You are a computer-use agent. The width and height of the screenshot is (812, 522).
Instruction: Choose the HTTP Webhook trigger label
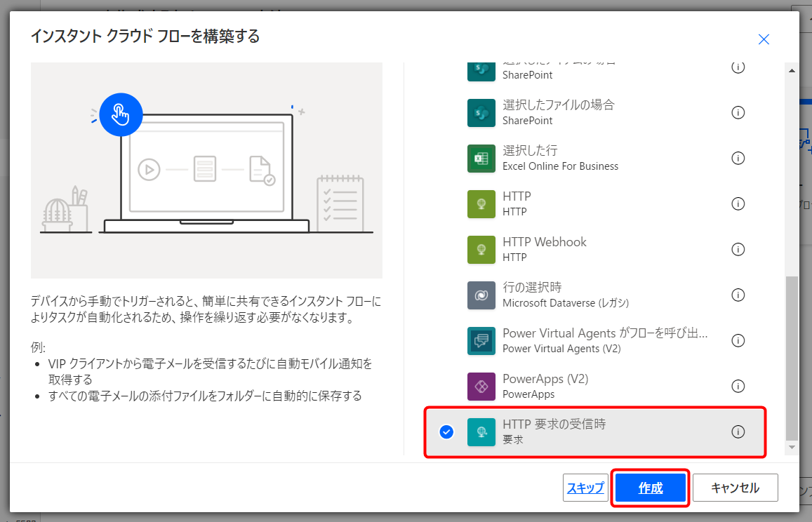click(x=545, y=241)
